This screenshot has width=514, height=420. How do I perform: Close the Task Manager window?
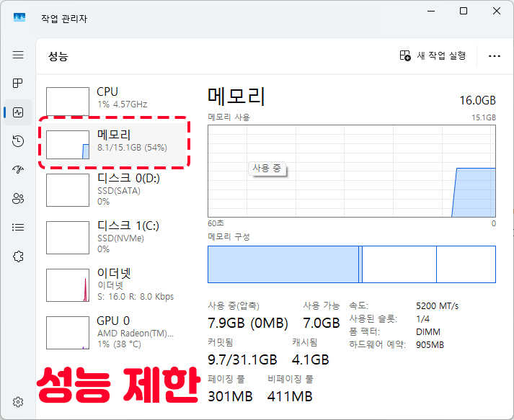click(496, 11)
